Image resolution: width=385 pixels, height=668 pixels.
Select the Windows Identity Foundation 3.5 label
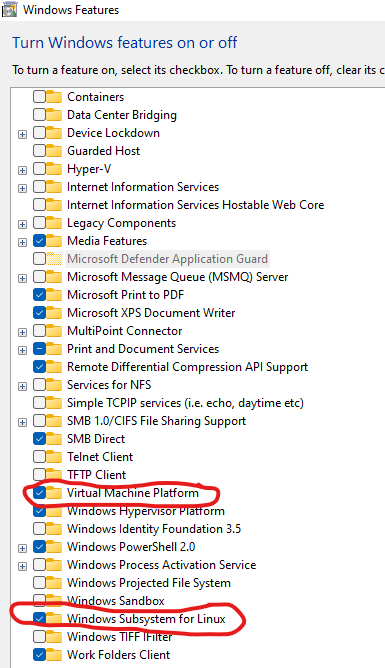click(154, 529)
